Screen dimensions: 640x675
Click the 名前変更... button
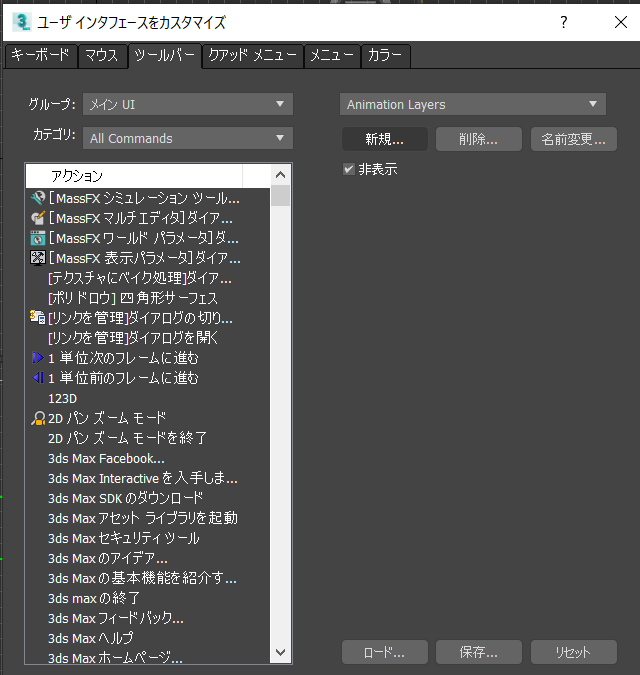[x=574, y=139]
